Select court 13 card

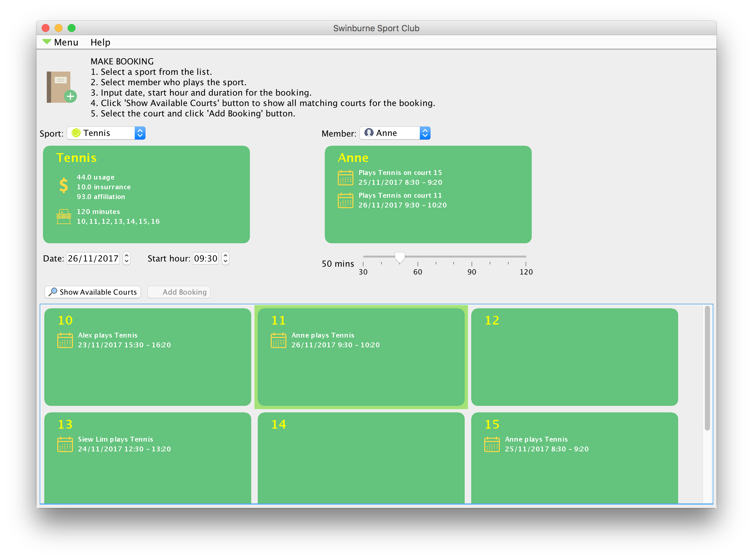click(147, 458)
